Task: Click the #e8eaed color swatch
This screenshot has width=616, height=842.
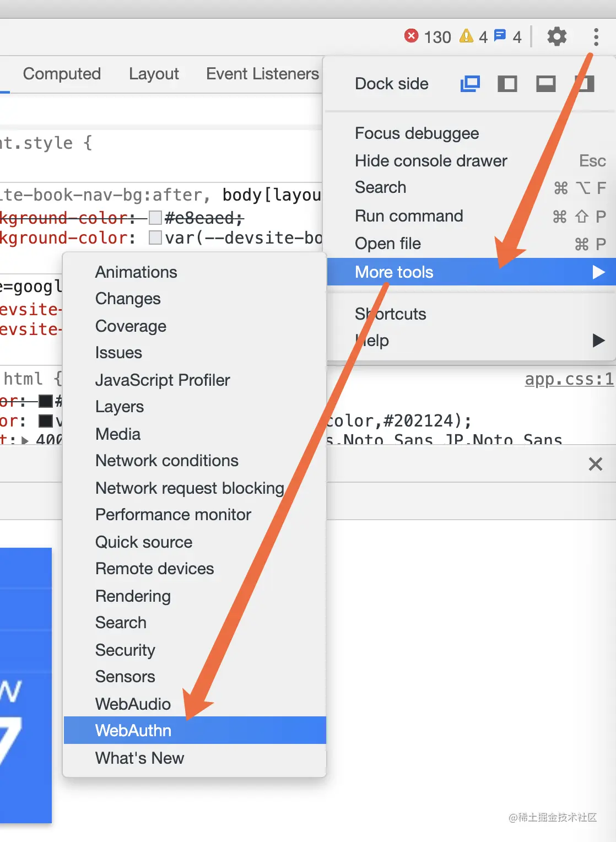Action: point(155,218)
